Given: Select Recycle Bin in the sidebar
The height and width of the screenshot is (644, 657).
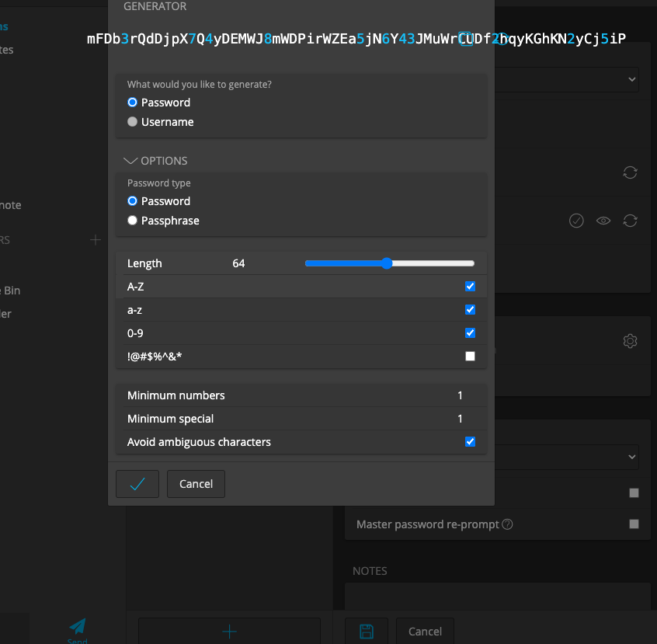Looking at the screenshot, I should (x=11, y=290).
